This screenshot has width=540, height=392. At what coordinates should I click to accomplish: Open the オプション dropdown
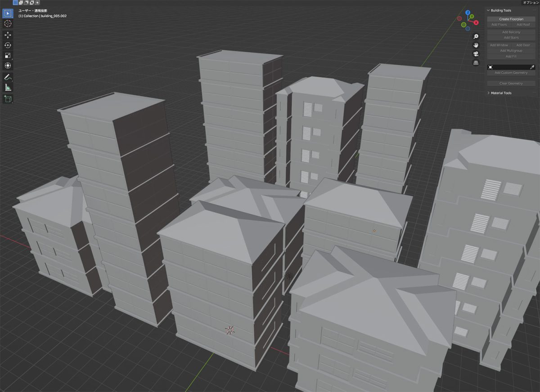point(530,3)
